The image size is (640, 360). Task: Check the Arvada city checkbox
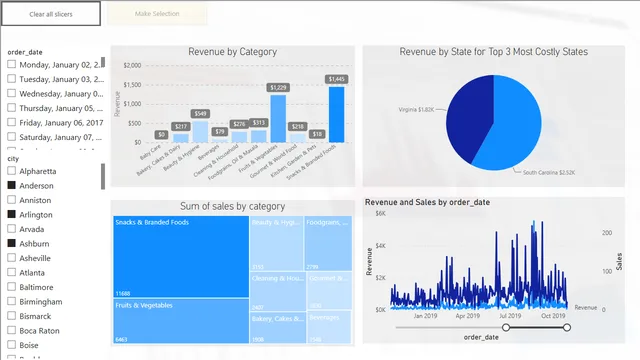(11, 229)
